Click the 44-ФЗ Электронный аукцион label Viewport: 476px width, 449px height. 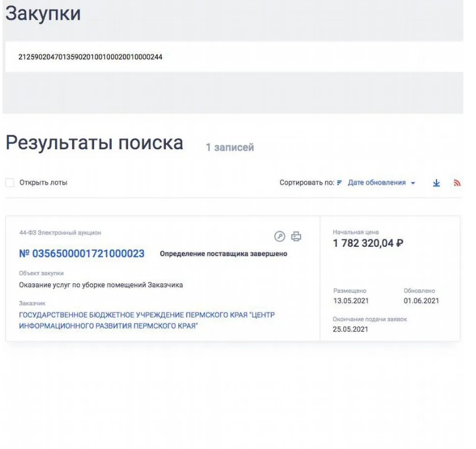(60, 233)
